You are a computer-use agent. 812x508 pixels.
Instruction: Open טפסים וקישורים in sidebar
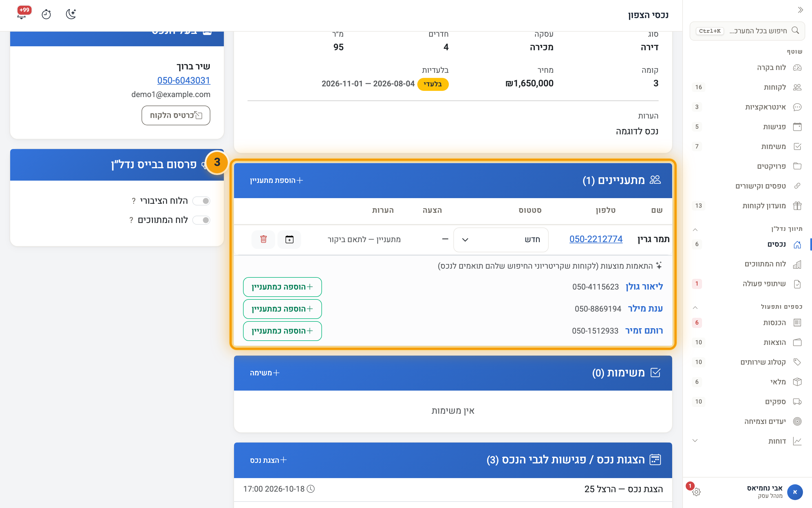(747, 186)
